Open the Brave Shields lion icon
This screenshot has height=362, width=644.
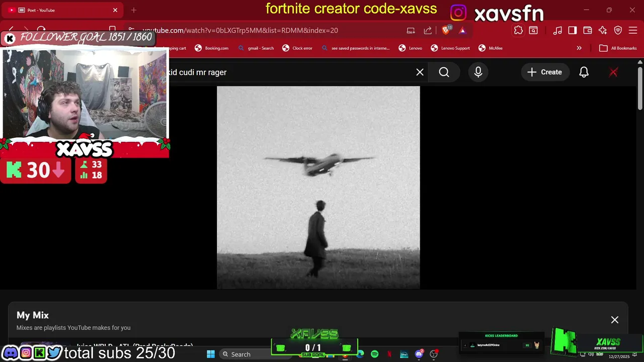446,30
